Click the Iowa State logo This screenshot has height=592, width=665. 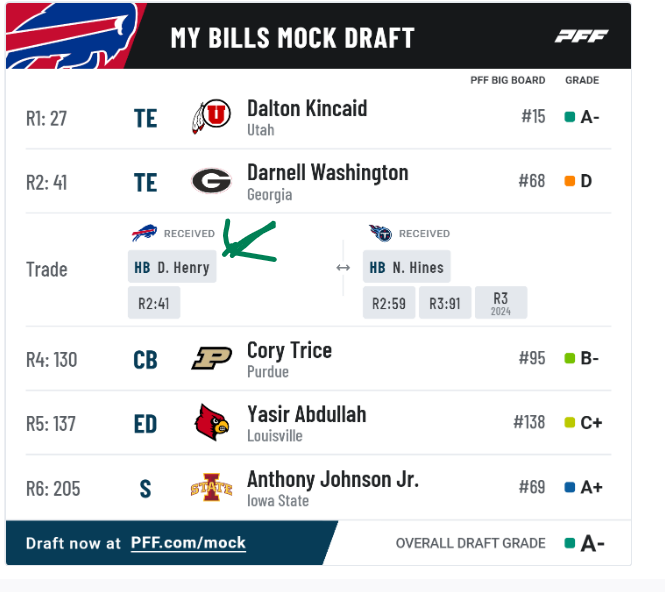[211, 487]
